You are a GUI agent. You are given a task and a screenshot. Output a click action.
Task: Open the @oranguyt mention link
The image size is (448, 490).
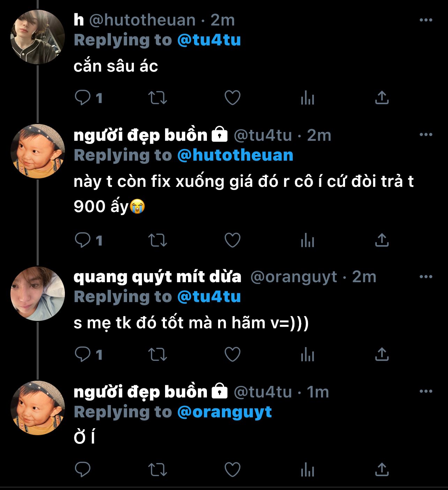pyautogui.click(x=224, y=412)
